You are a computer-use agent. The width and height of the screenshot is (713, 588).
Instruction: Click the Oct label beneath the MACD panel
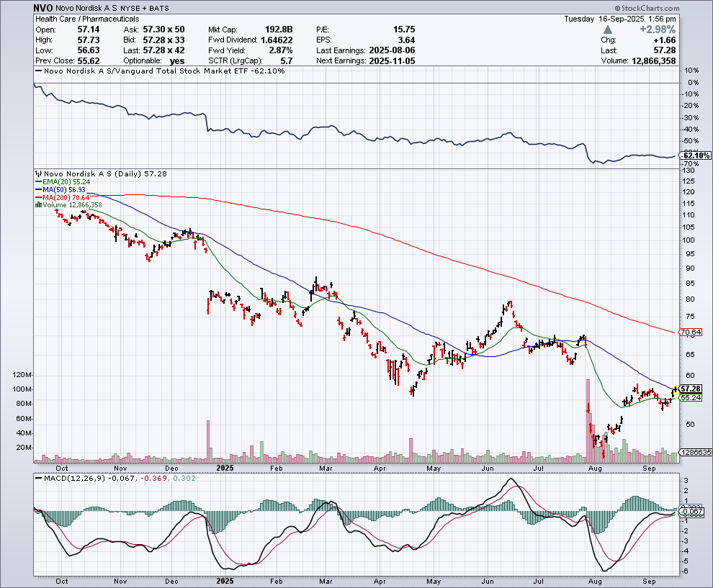pyautogui.click(x=62, y=582)
